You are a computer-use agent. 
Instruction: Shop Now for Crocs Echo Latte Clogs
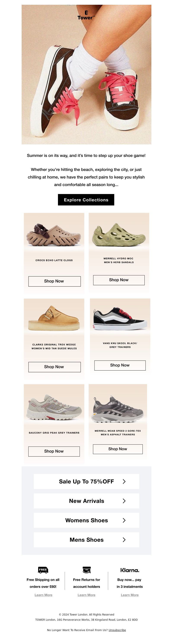(x=54, y=281)
